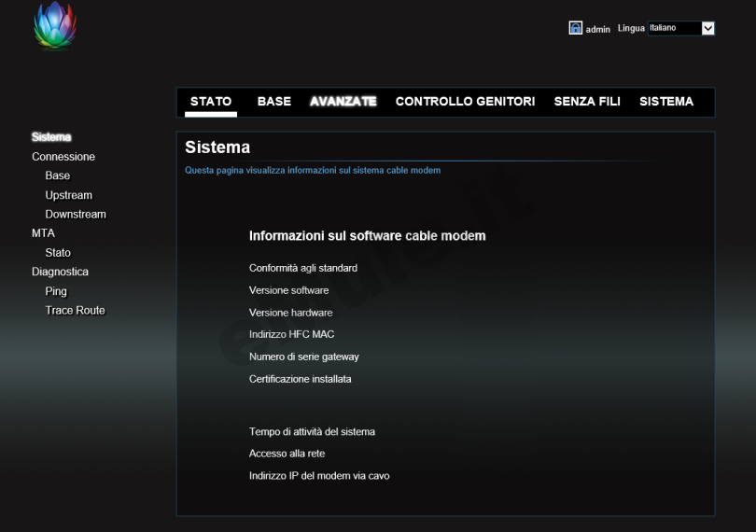Open Diagnostica in the sidebar
Viewport: 756px width, 532px height.
(x=60, y=272)
